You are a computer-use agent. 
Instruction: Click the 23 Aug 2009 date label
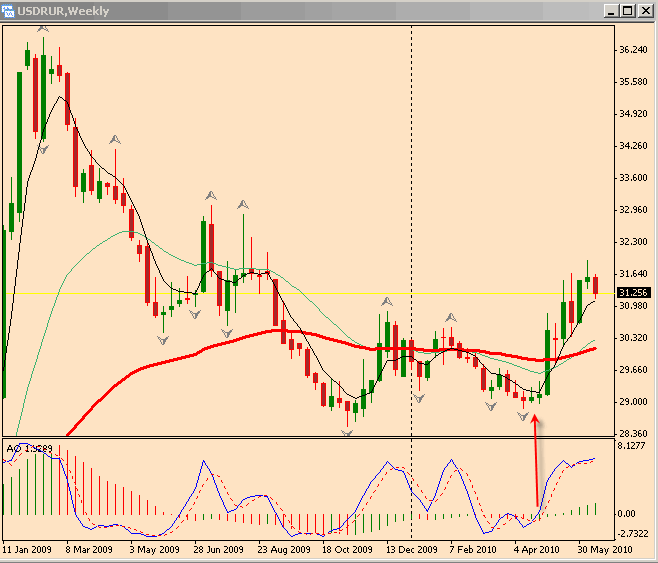[x=284, y=549]
